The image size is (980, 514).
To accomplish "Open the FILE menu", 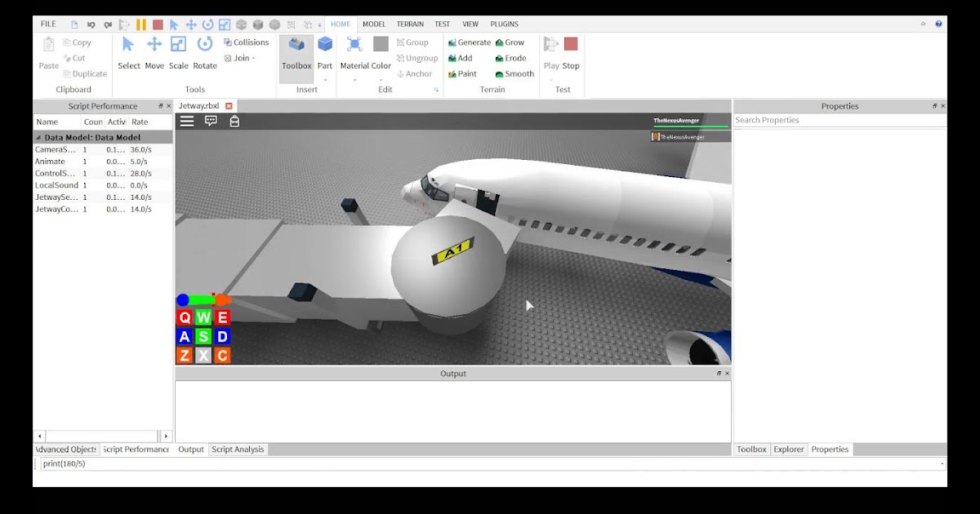I will click(x=48, y=24).
